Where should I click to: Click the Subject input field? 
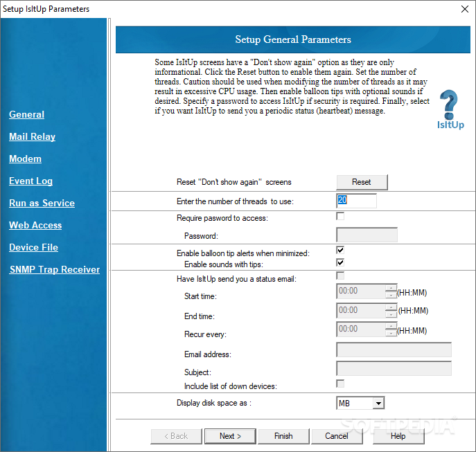pyautogui.click(x=394, y=368)
